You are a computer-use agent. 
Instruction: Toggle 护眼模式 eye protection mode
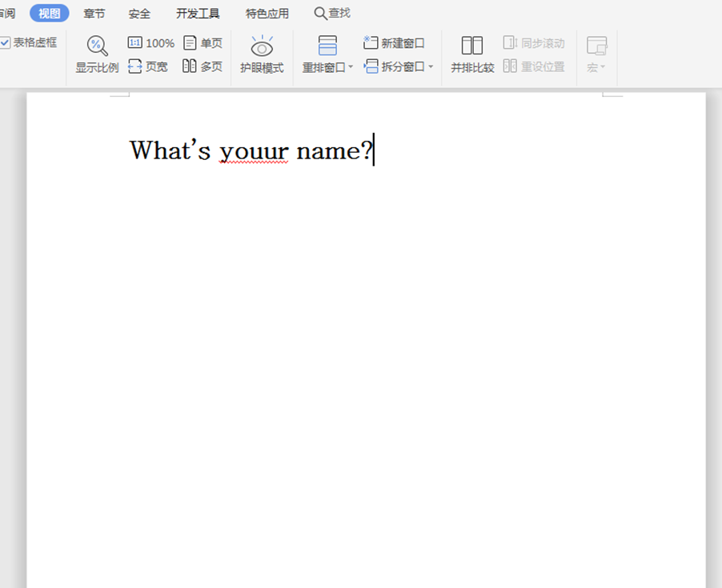[262, 54]
